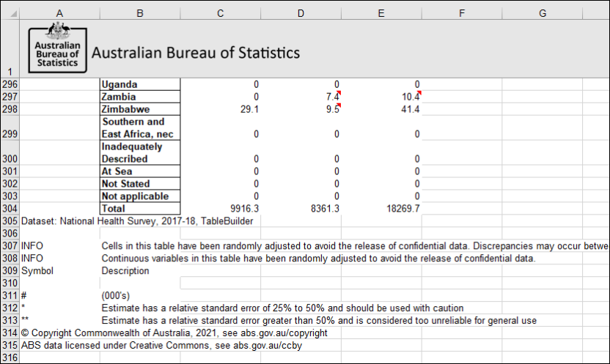Screen dimensions: 610x364
Task: Click the Zimbabwe cell
Action: pyautogui.click(x=140, y=109)
